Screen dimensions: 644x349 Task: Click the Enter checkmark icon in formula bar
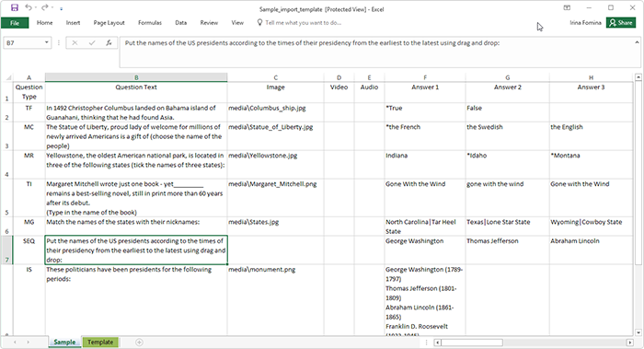(x=92, y=42)
